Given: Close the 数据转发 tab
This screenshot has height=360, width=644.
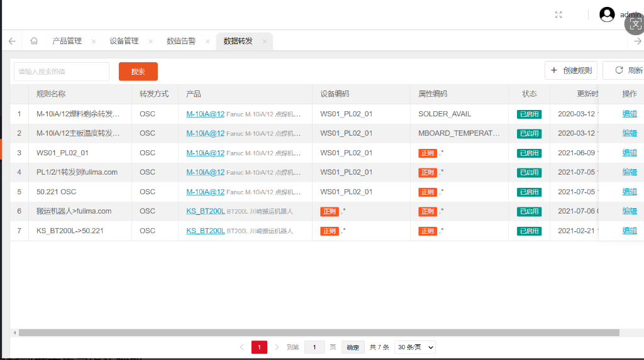Looking at the screenshot, I should 265,41.
